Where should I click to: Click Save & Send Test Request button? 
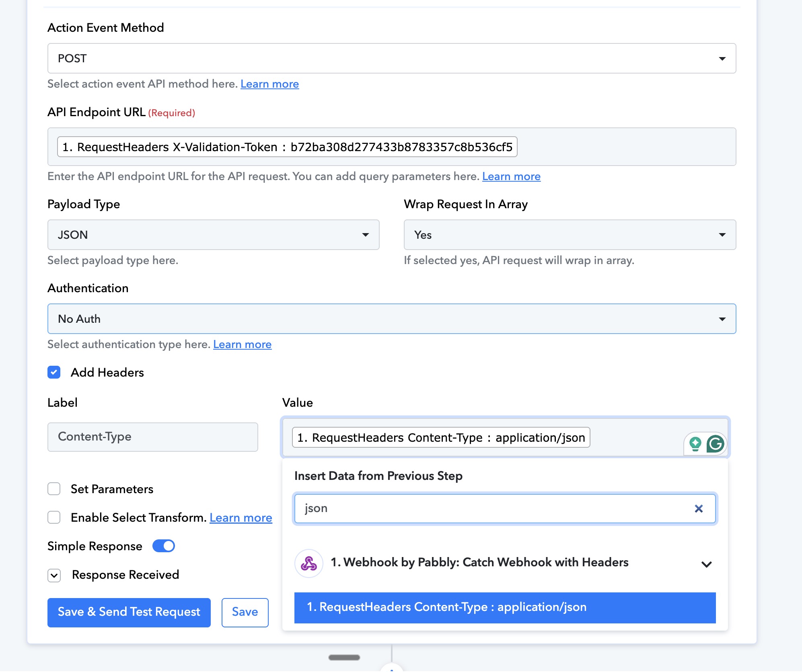pos(129,612)
